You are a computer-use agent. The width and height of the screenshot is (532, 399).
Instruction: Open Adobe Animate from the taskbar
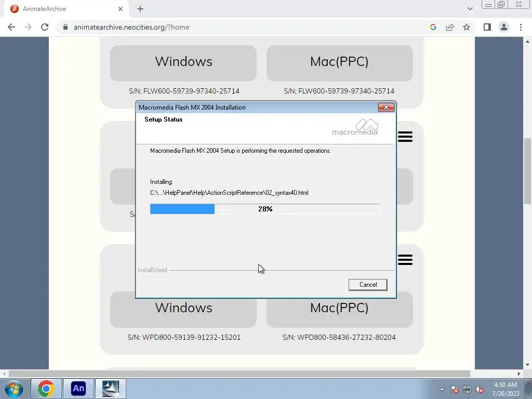[78, 389]
